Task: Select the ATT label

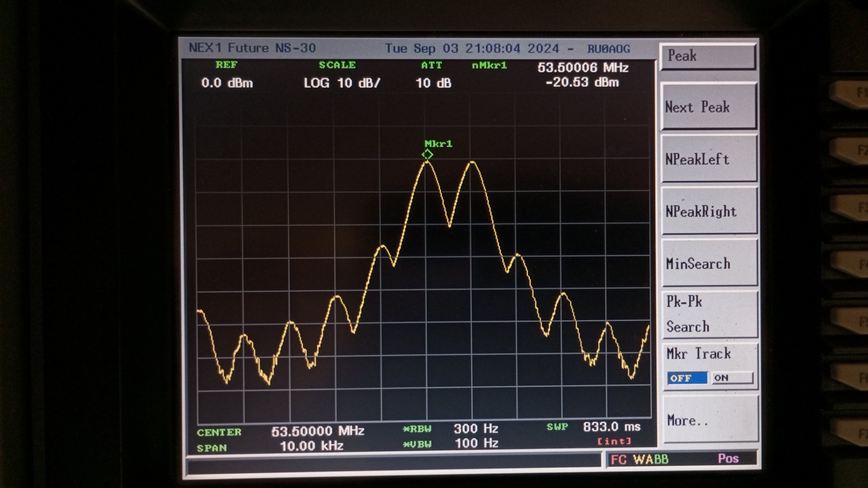Action: pos(432,65)
